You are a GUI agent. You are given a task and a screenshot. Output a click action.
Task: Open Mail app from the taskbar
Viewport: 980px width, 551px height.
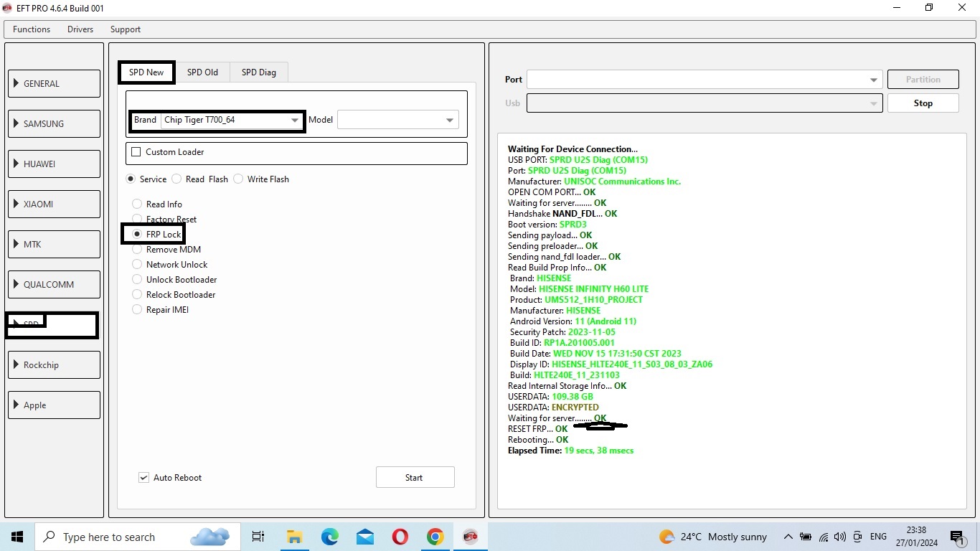point(364,537)
